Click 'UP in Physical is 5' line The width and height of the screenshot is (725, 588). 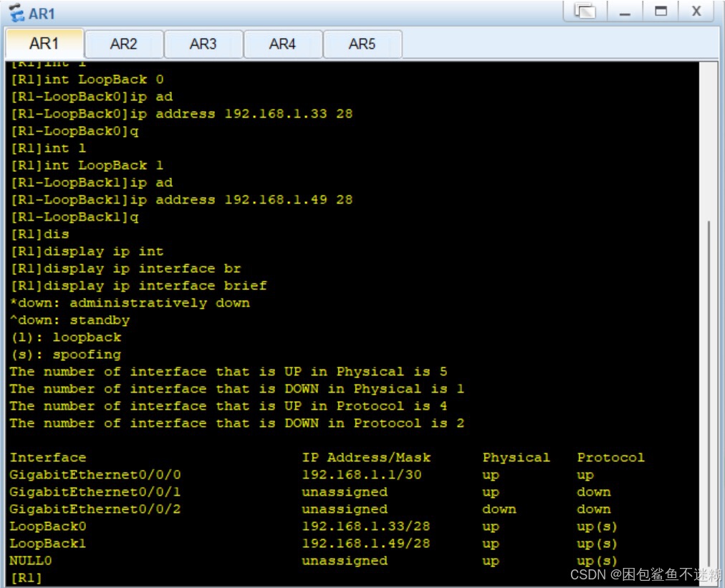coord(229,372)
